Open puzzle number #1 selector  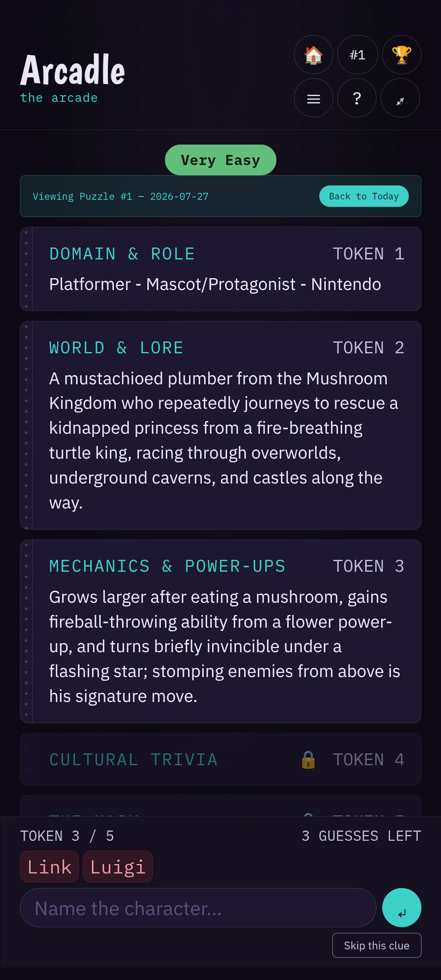(x=357, y=55)
